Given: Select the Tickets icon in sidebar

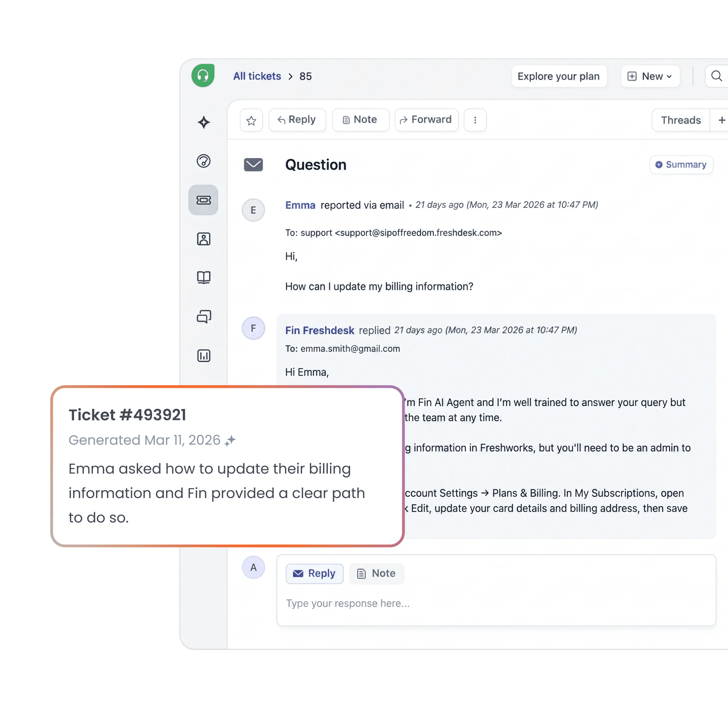Looking at the screenshot, I should tap(204, 200).
